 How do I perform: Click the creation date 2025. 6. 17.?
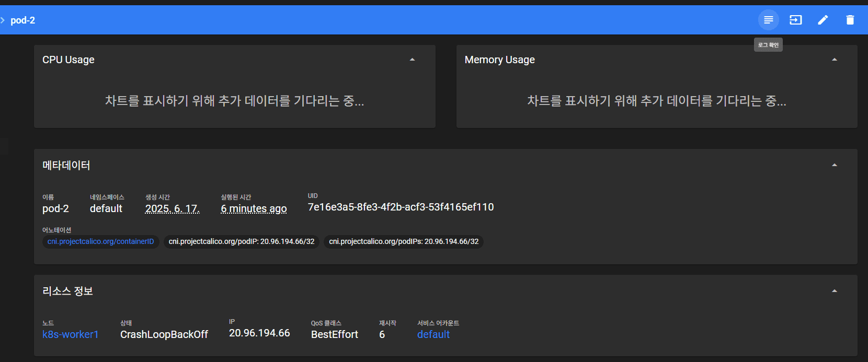[172, 208]
